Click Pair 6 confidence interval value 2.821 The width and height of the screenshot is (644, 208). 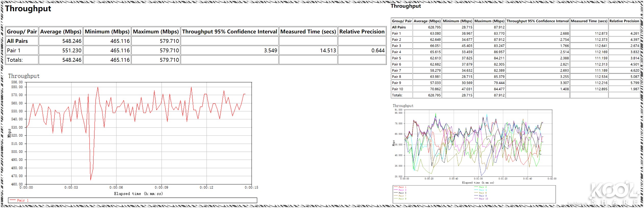tap(565, 64)
